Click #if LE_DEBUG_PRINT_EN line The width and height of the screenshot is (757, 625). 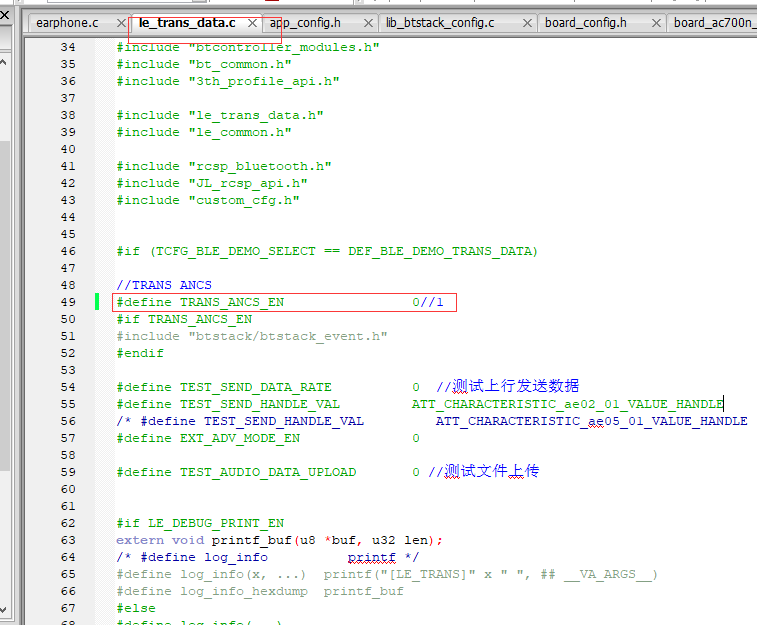pyautogui.click(x=200, y=524)
